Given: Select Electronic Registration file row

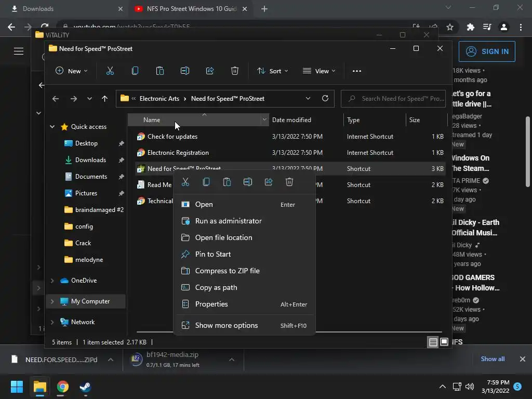Looking at the screenshot, I should (290, 153).
